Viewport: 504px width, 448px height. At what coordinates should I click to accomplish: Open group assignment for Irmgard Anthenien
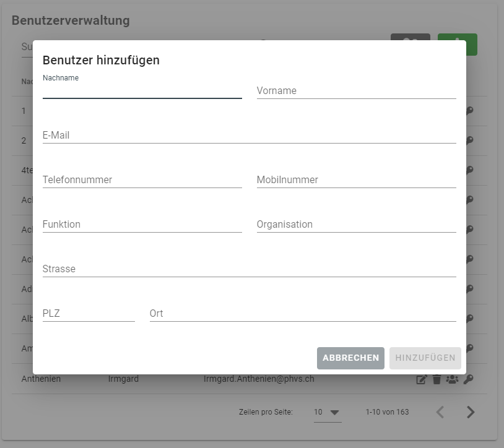click(452, 379)
